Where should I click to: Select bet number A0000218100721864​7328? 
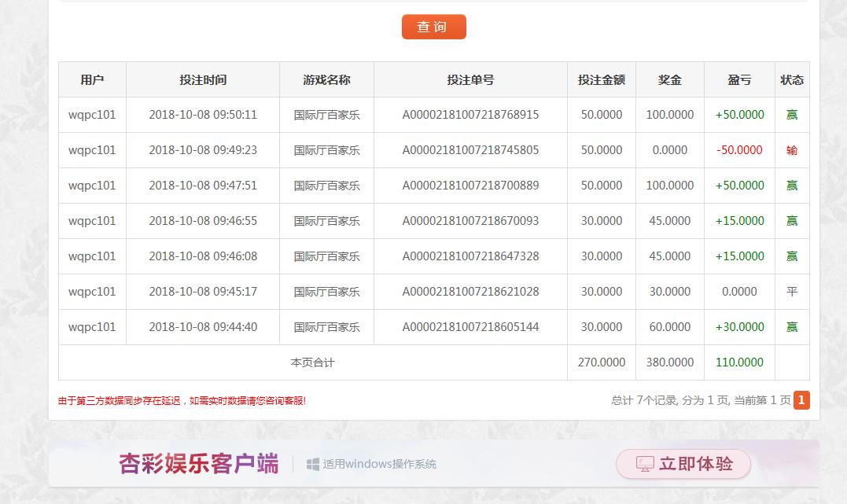[x=470, y=256]
